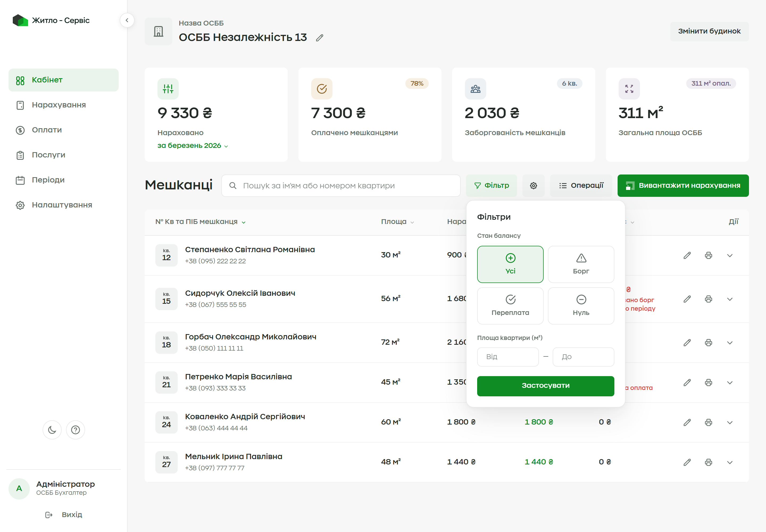Expand the Степаненко Світлана Романівна row
The height and width of the screenshot is (532, 766).
(730, 256)
